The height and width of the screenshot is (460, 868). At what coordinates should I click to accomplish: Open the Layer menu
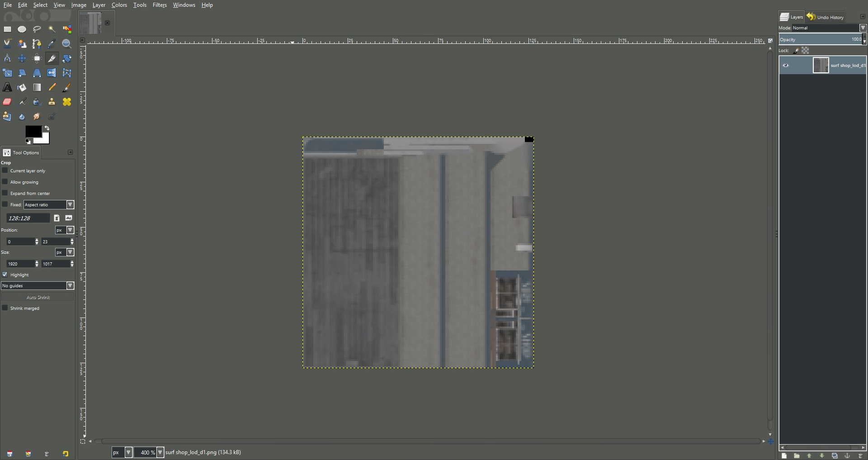(x=99, y=5)
